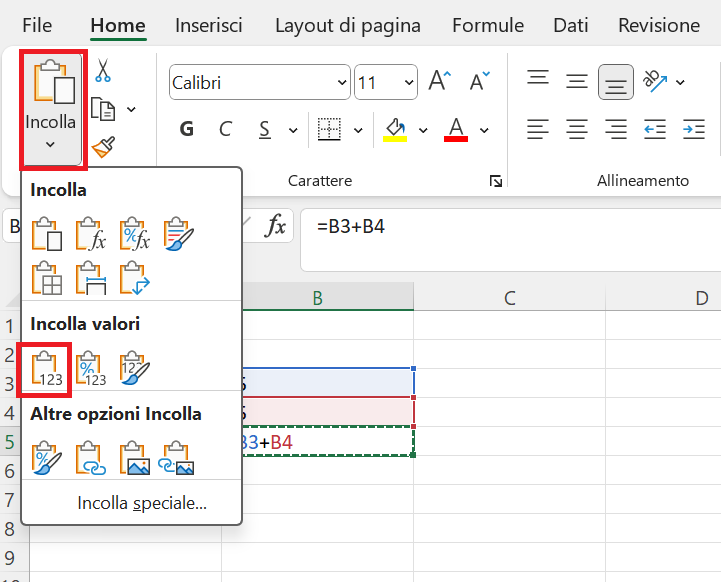Toggle top vertical alignment

pyautogui.click(x=538, y=78)
